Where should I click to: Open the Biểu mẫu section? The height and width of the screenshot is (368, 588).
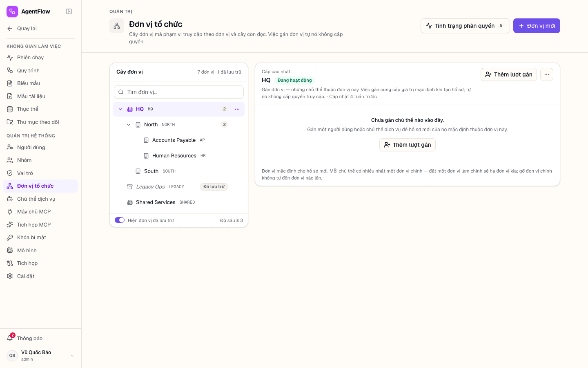click(40, 83)
